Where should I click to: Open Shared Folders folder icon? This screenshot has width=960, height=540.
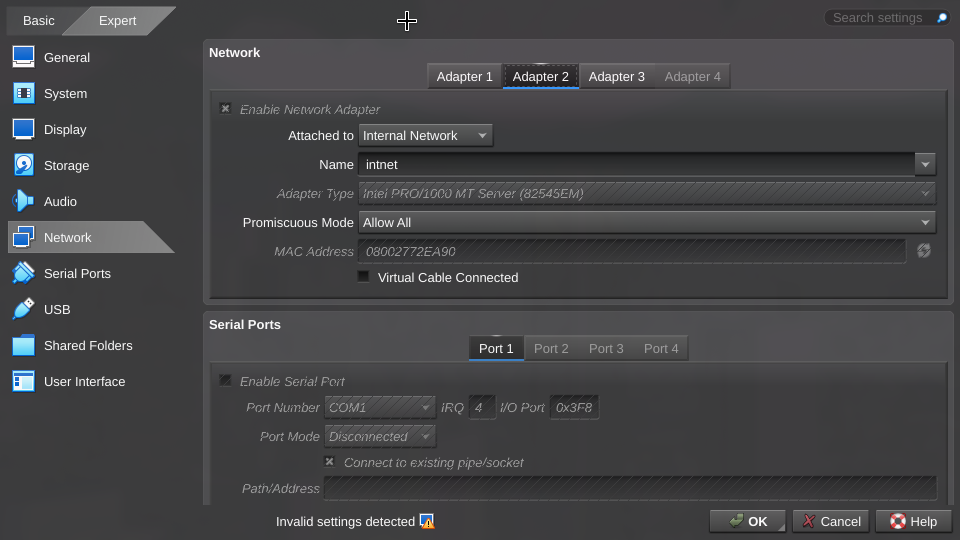point(23,345)
